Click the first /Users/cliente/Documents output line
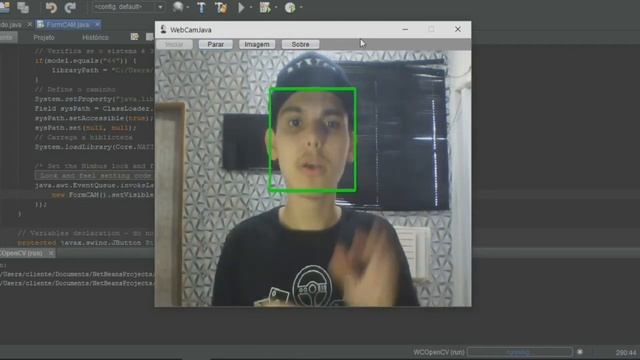The width and height of the screenshot is (640, 360). coord(77,274)
